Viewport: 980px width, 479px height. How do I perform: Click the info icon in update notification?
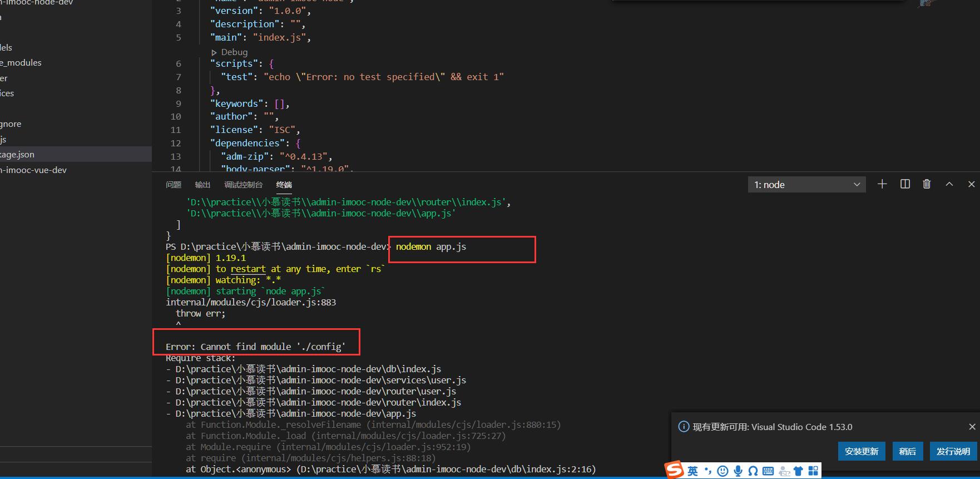click(684, 427)
